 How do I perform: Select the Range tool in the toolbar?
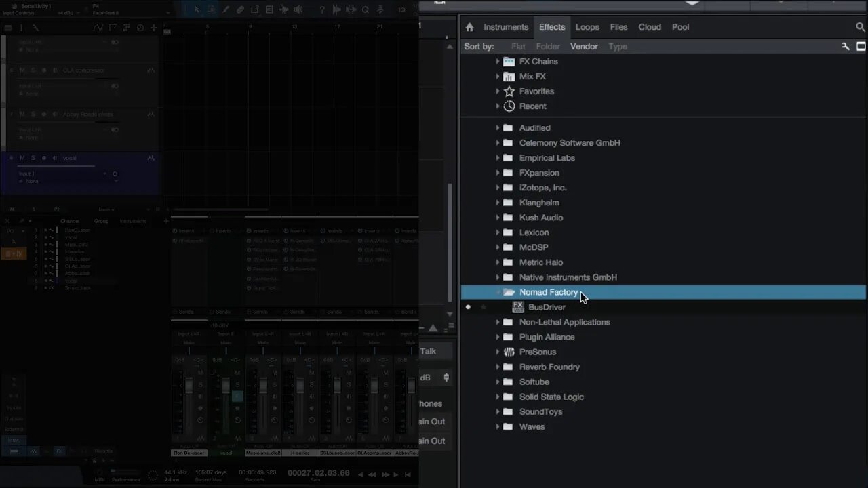pos(212,9)
